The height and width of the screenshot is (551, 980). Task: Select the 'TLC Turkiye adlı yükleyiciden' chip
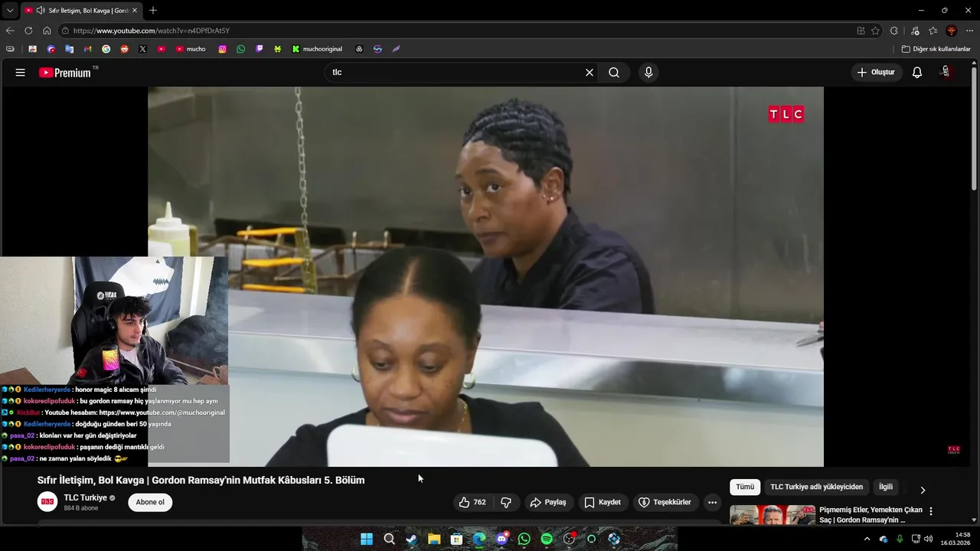pos(816,487)
